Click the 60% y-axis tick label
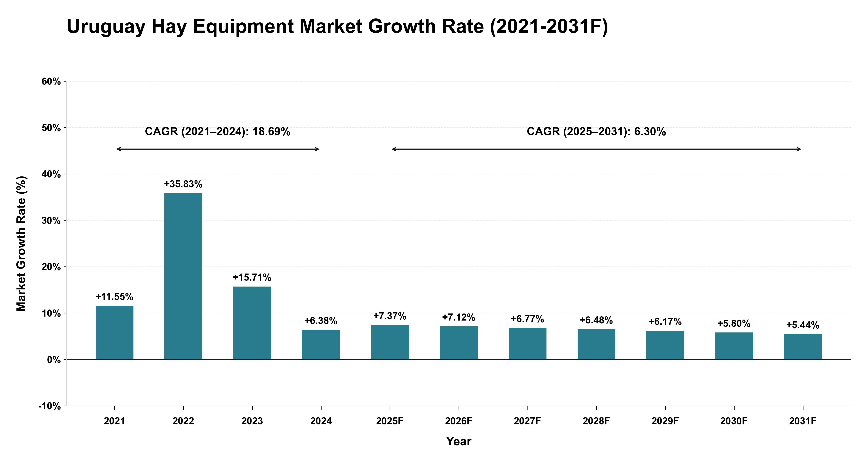This screenshot has width=868, height=461. tap(51, 82)
